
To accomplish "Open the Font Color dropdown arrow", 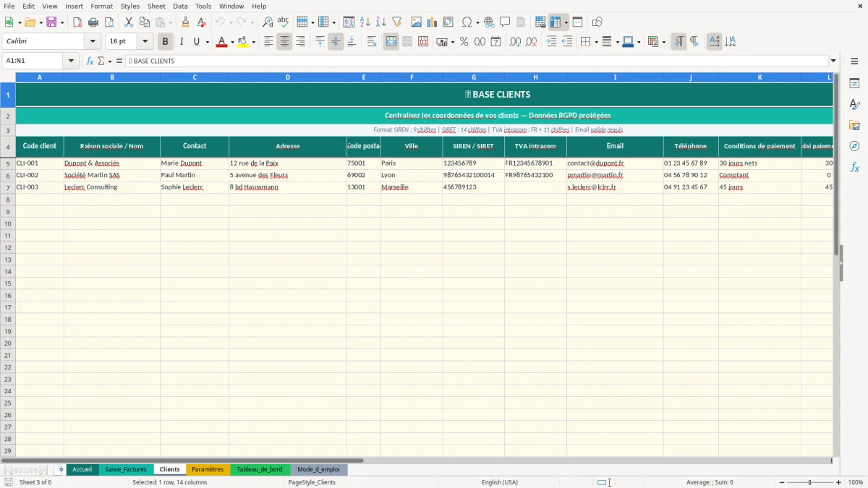I will coord(232,42).
